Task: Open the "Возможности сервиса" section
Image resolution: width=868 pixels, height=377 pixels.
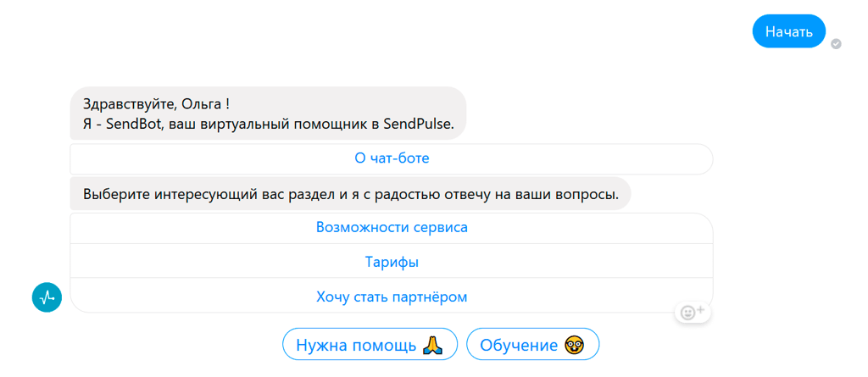Action: pyautogui.click(x=392, y=228)
